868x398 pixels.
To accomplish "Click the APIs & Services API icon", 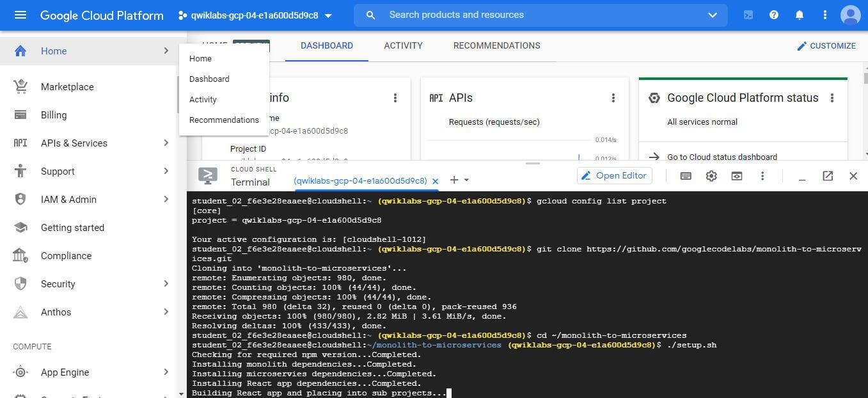I will tap(20, 143).
